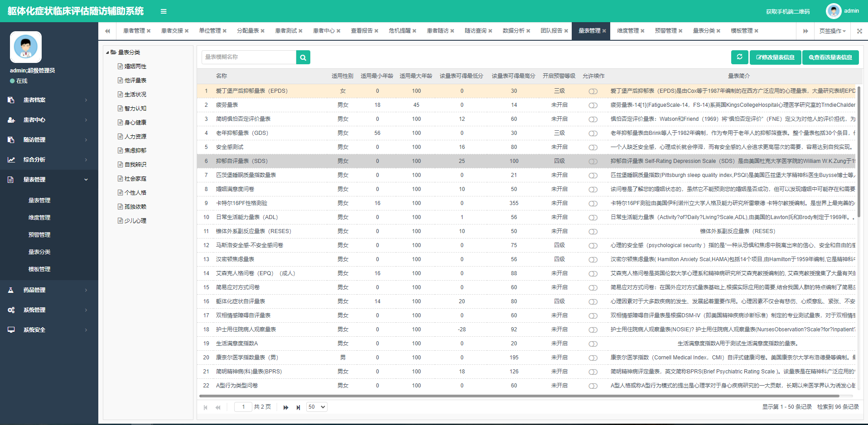Click the refresh icon above the table
Screen dimensions: 868x425
(739, 57)
